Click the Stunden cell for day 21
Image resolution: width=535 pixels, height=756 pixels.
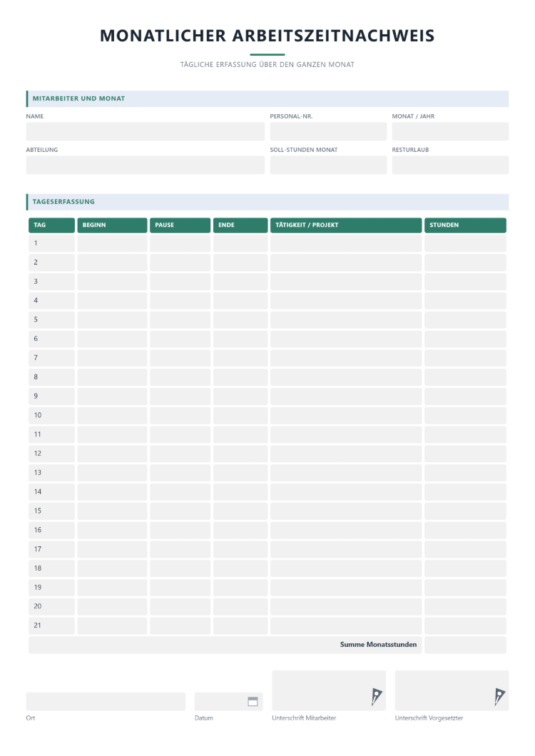point(465,625)
